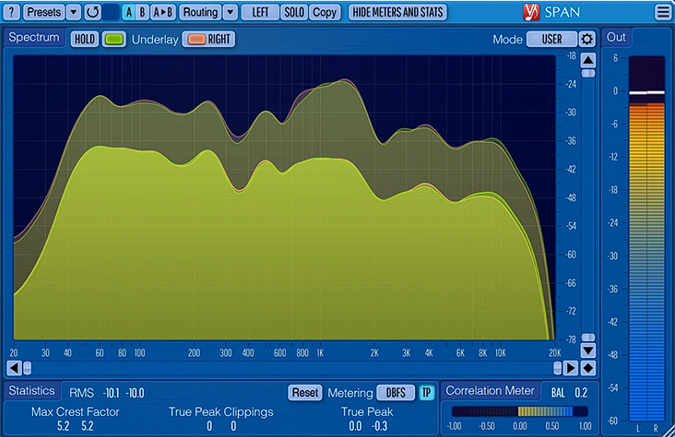
Task: Open the hamburger menu next to SPAN
Action: (663, 12)
